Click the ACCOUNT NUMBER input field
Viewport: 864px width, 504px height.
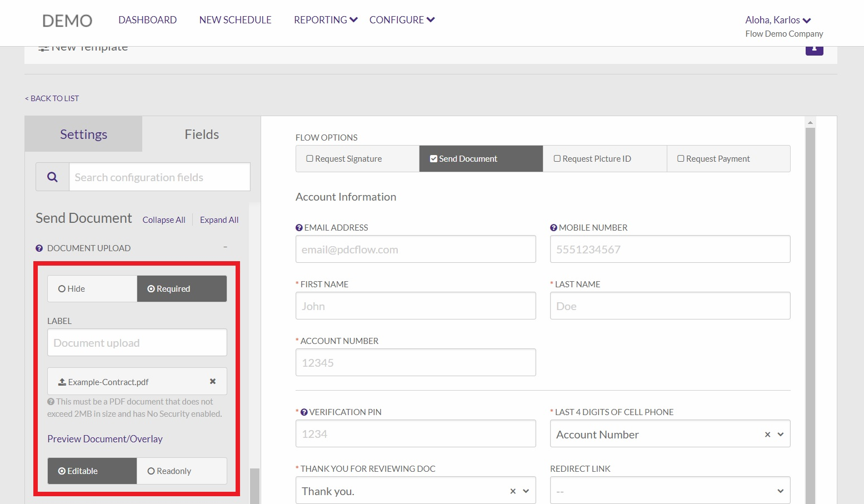pos(416,362)
